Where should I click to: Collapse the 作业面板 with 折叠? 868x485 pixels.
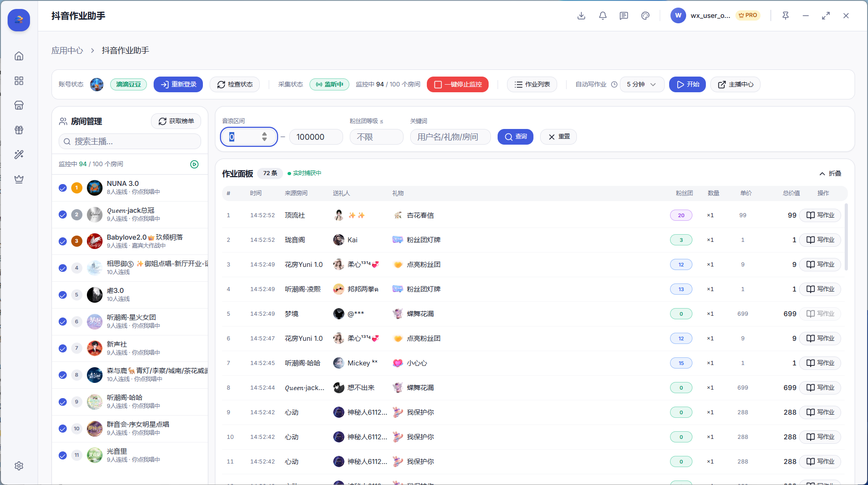pyautogui.click(x=829, y=173)
